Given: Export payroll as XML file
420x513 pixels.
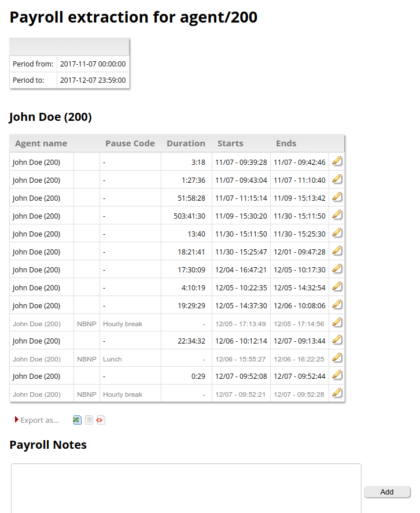Looking at the screenshot, I should [100, 420].
